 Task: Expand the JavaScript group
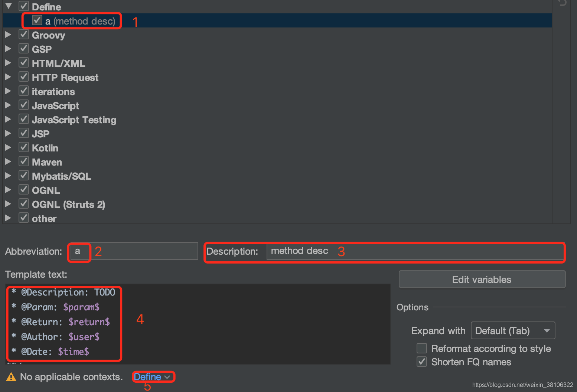pyautogui.click(x=8, y=105)
